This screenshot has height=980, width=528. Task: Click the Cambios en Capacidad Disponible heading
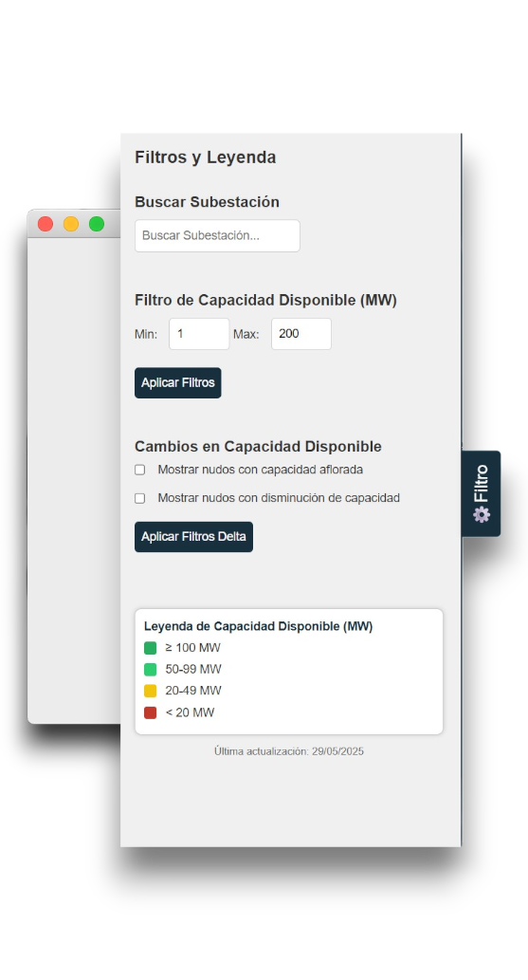(x=258, y=446)
